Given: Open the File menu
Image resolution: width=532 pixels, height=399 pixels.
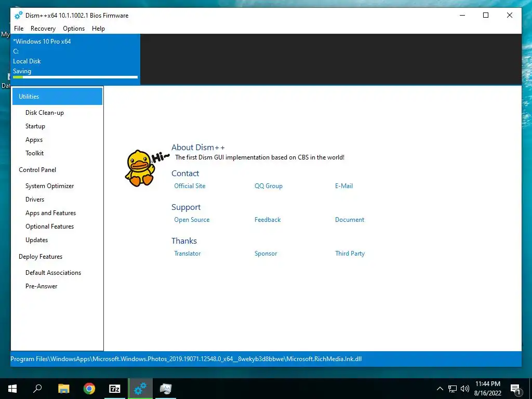Looking at the screenshot, I should (x=19, y=29).
